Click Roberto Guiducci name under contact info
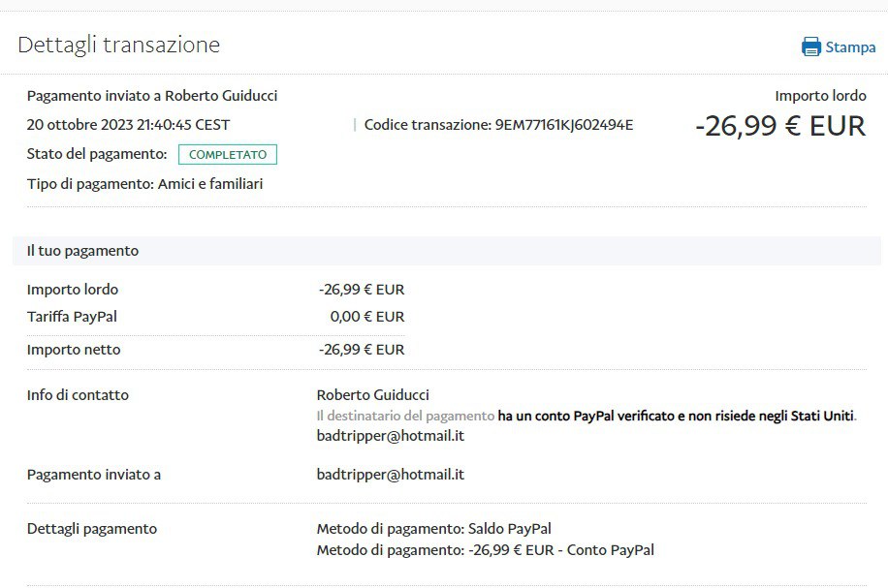 [372, 395]
